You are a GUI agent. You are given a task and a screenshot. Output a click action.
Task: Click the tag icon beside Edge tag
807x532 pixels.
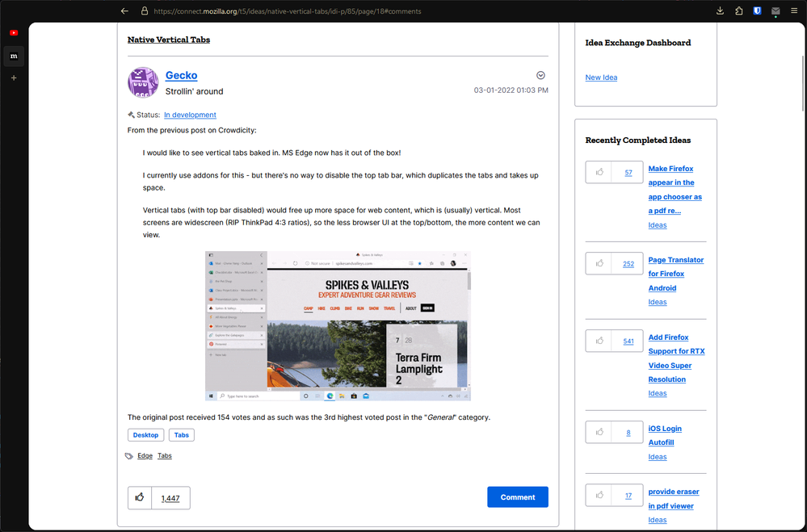tap(129, 456)
